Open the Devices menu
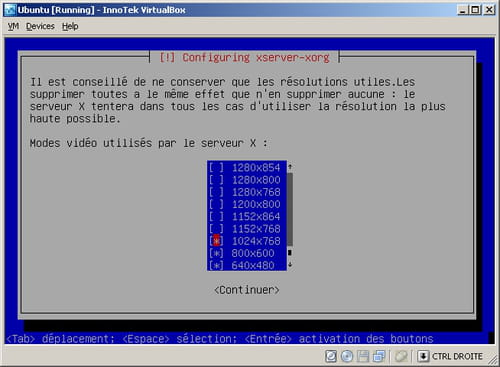500x367 pixels. point(40,26)
